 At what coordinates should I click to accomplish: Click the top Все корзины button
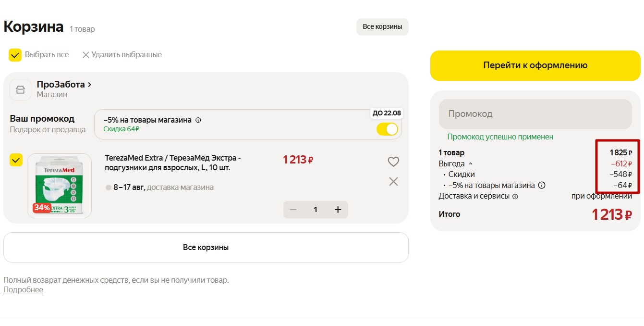tap(382, 27)
